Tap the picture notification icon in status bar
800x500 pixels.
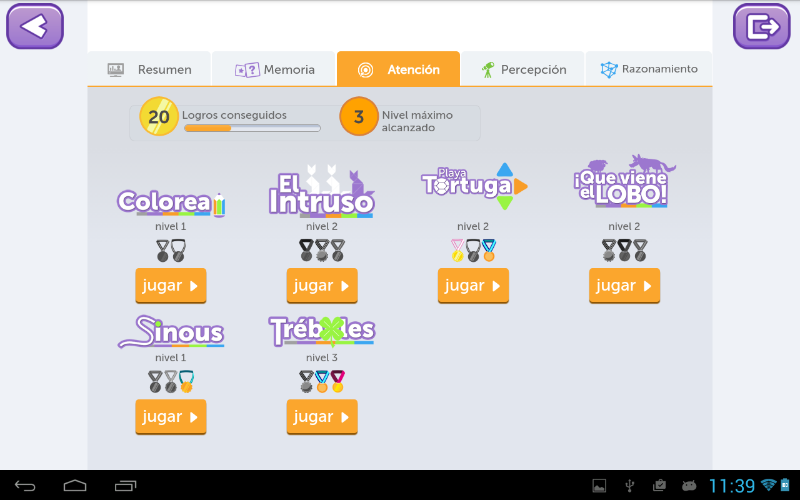599,486
